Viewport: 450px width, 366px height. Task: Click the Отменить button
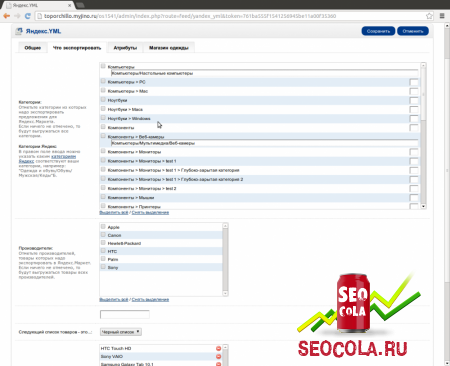pos(413,31)
